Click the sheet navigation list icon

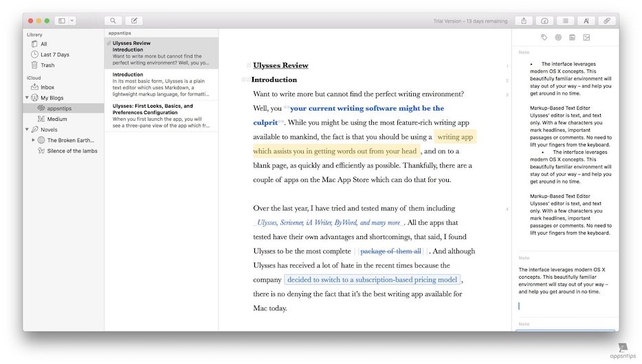tap(566, 21)
